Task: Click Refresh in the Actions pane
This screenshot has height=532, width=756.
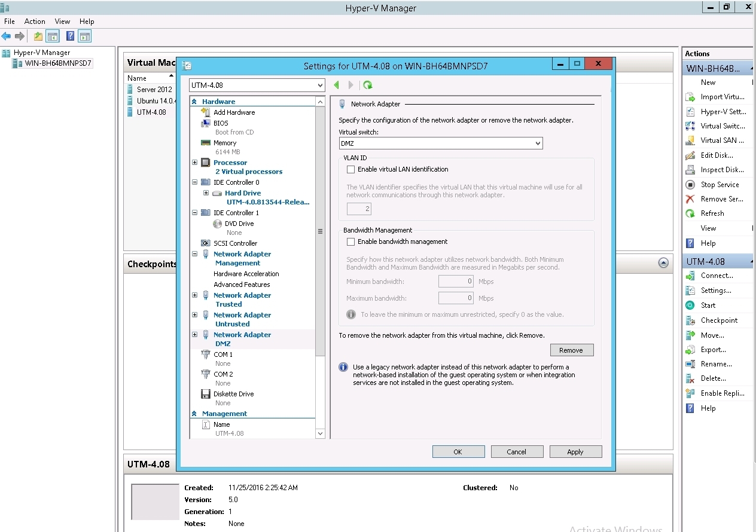Action: click(712, 213)
